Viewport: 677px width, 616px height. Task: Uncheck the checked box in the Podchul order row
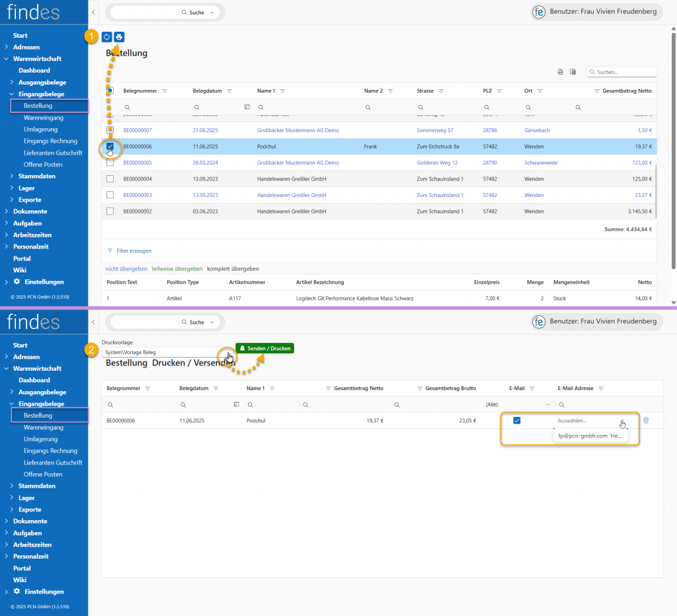click(x=110, y=147)
